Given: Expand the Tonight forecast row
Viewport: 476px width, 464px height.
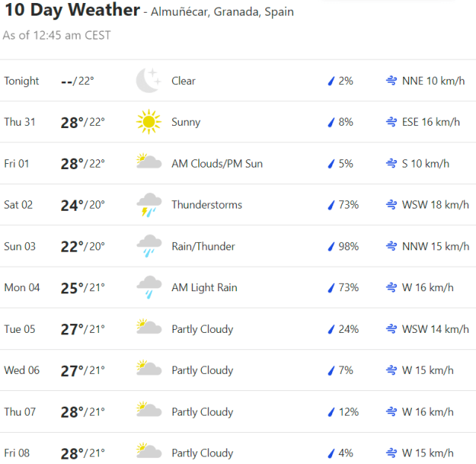Looking at the screenshot, I should point(238,80).
